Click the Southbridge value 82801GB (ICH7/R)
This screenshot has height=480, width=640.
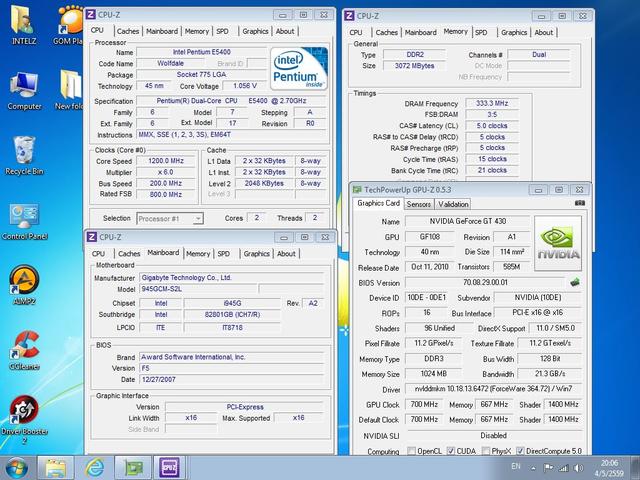[232, 315]
